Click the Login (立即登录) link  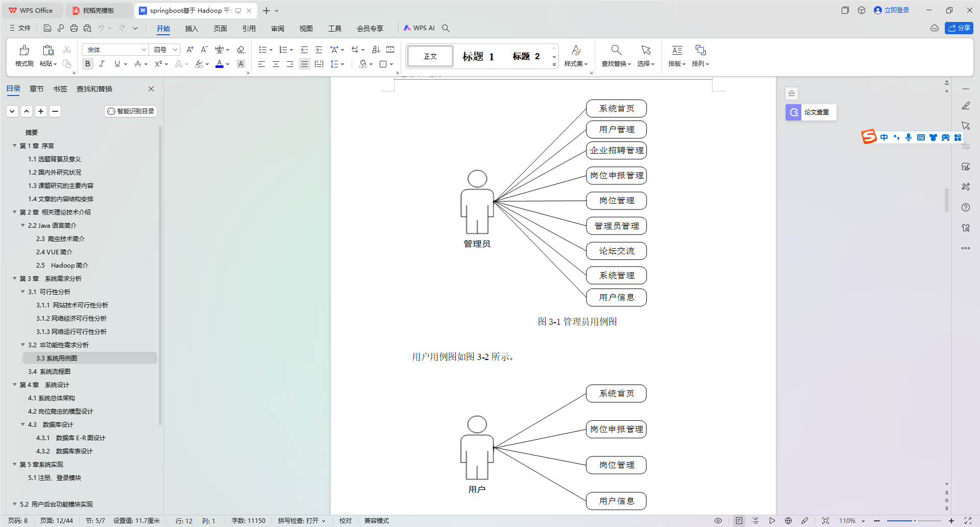(x=892, y=10)
